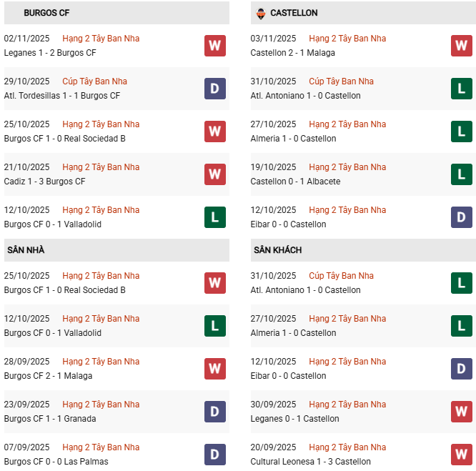Open the SÂN KHÁCH away matches header
This screenshot has height=471, width=476.
coord(277,250)
